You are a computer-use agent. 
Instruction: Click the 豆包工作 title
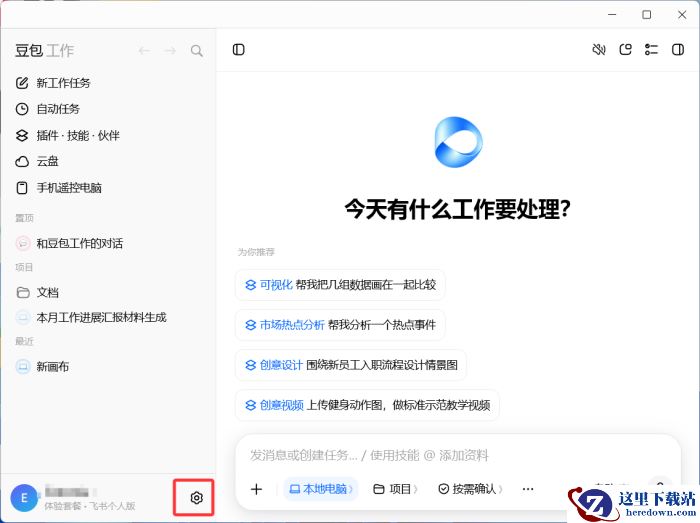(x=44, y=50)
